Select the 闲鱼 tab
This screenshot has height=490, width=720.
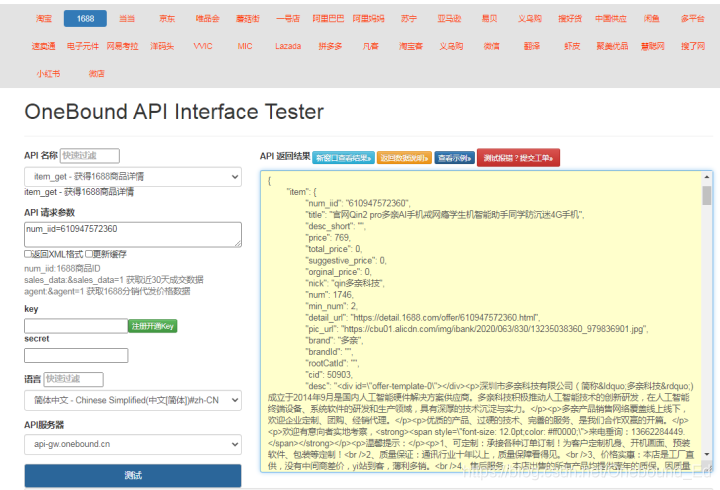pyautogui.click(x=652, y=18)
